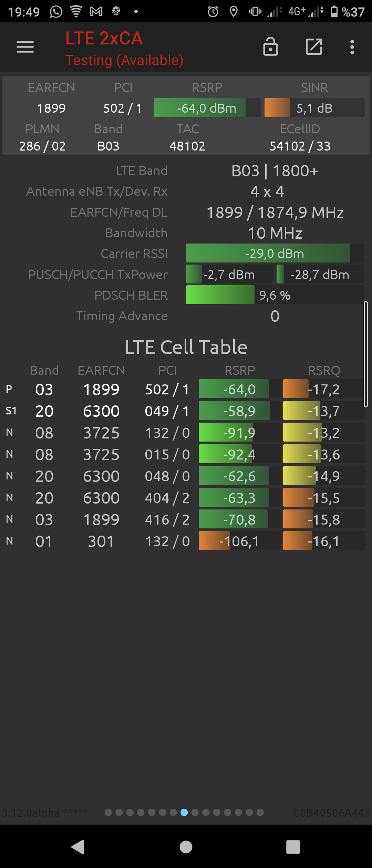Tap the RSRP bar showing -92,4
Image resolution: width=372 pixels, height=868 pixels.
(239, 454)
